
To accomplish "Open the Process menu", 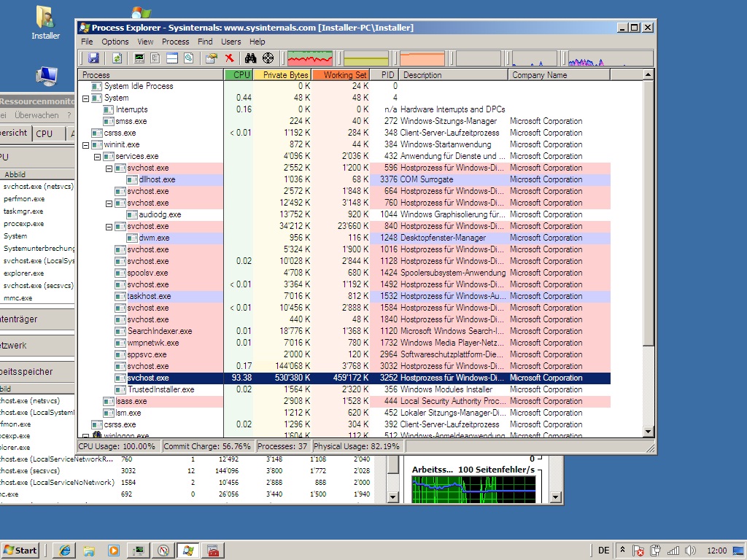I will [175, 42].
